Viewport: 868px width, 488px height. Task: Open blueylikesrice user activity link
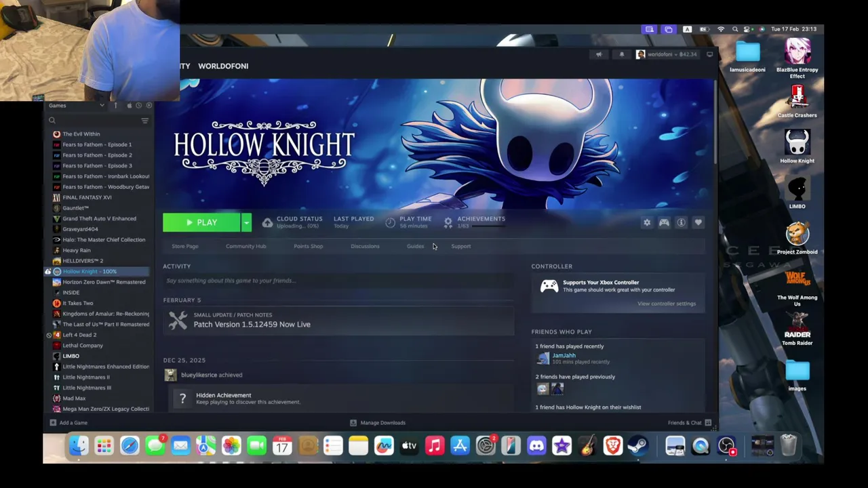[198, 375]
